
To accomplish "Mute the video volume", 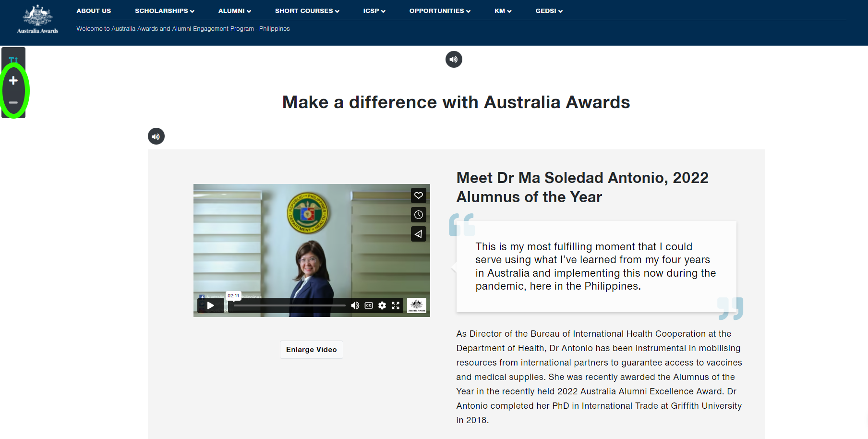I will [355, 305].
